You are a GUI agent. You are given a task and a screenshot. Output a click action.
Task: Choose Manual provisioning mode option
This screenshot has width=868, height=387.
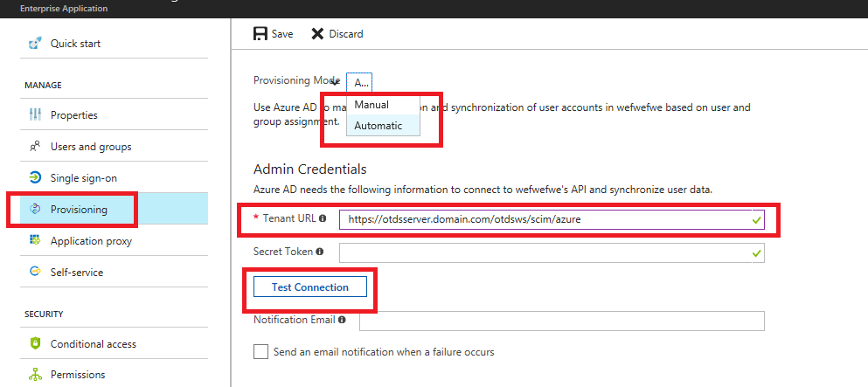[383, 105]
